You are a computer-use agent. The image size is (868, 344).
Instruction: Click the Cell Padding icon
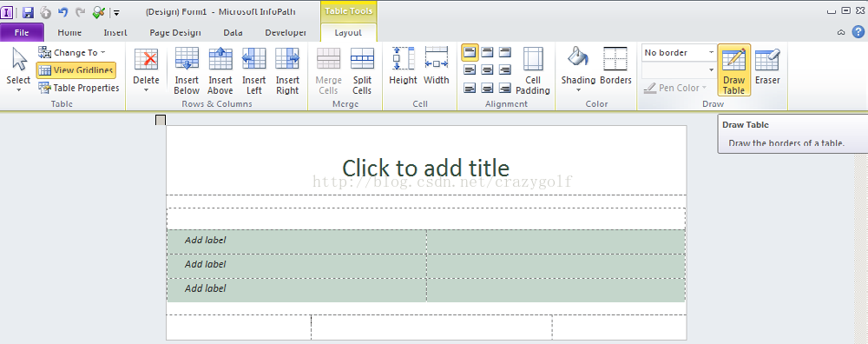(533, 59)
